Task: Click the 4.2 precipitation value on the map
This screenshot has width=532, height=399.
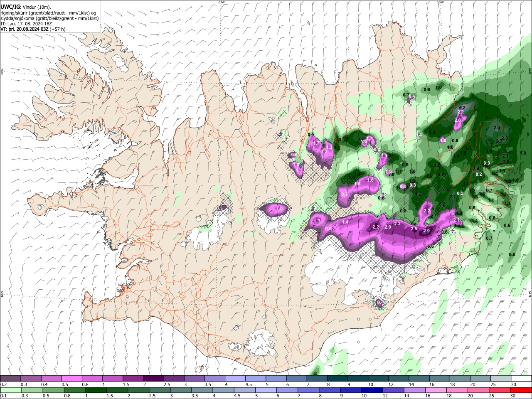Action: [461, 108]
